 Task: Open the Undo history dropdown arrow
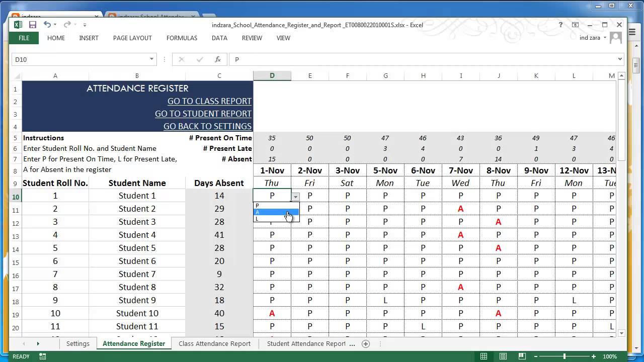coord(55,25)
